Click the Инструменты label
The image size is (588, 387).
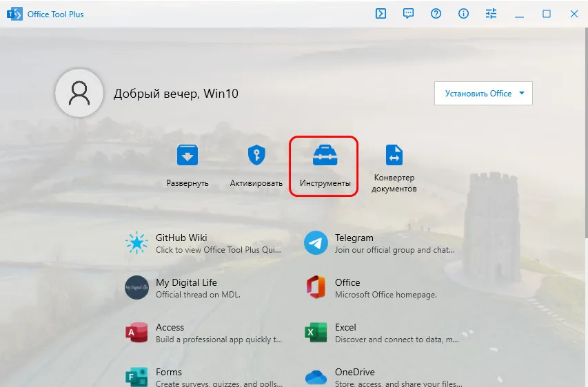(x=325, y=183)
